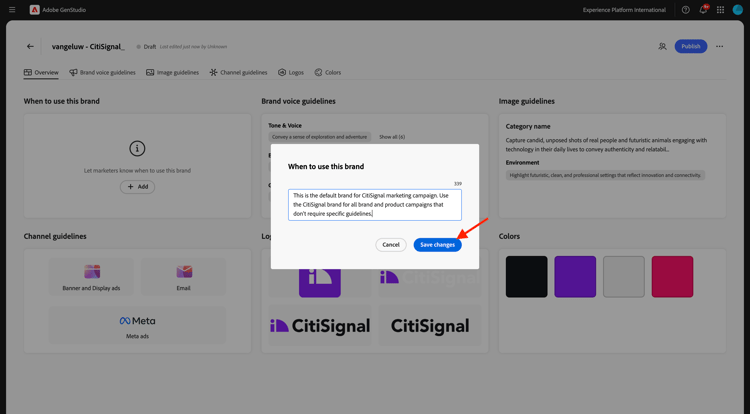The width and height of the screenshot is (750, 414).
Task: Open the help question mark icon
Action: click(x=685, y=10)
